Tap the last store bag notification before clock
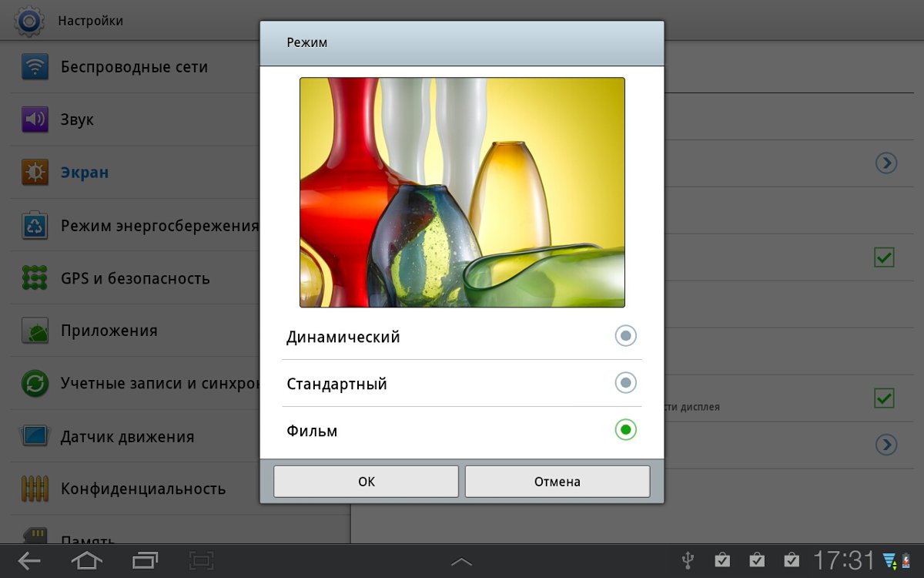The height and width of the screenshot is (578, 924). coord(791,560)
